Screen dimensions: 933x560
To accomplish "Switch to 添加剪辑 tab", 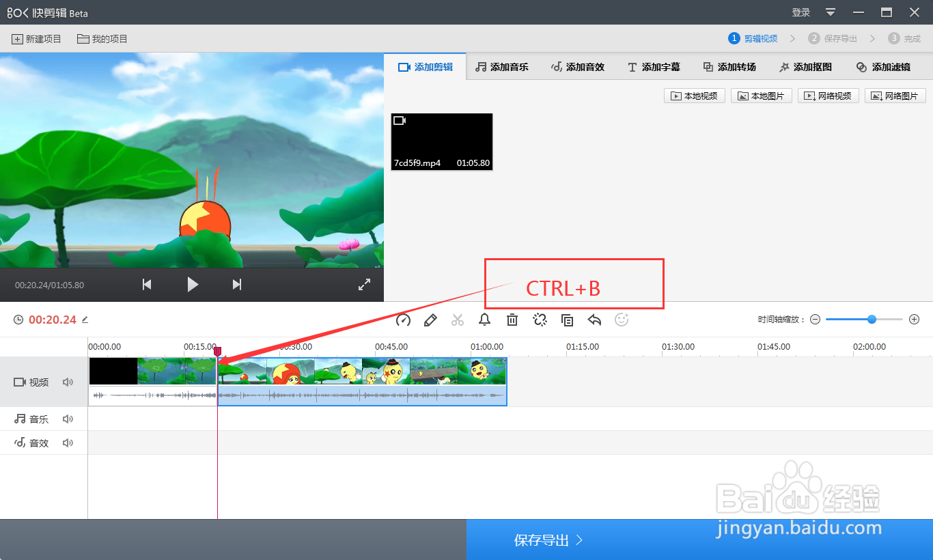I will click(426, 67).
